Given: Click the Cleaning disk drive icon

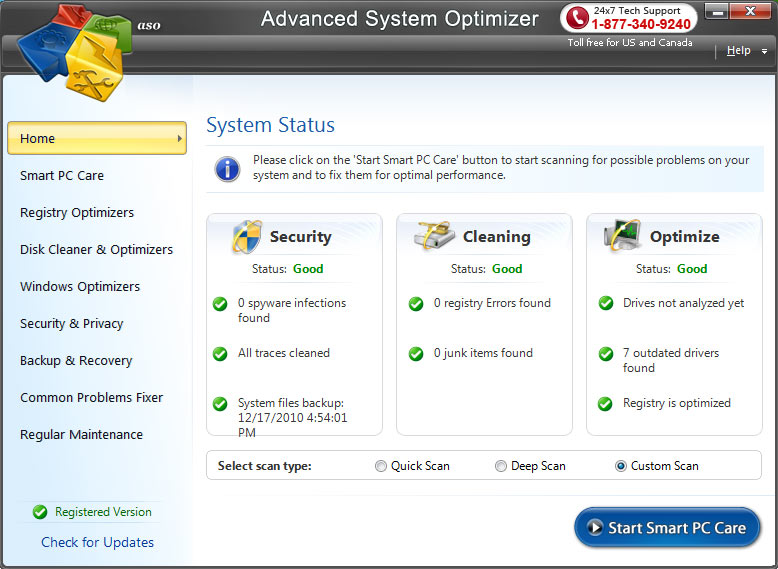Looking at the screenshot, I should tap(434, 235).
